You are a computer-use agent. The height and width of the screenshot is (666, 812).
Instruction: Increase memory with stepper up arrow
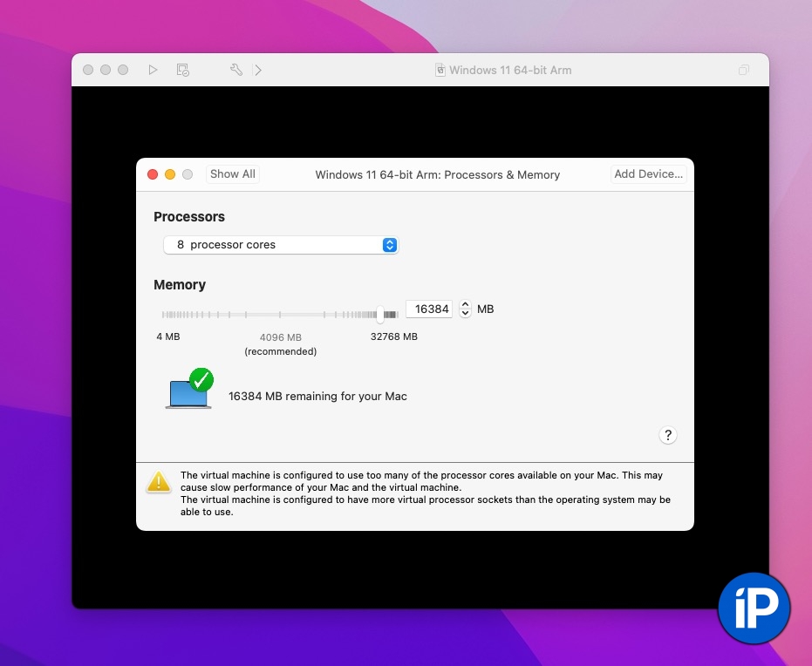click(x=465, y=305)
